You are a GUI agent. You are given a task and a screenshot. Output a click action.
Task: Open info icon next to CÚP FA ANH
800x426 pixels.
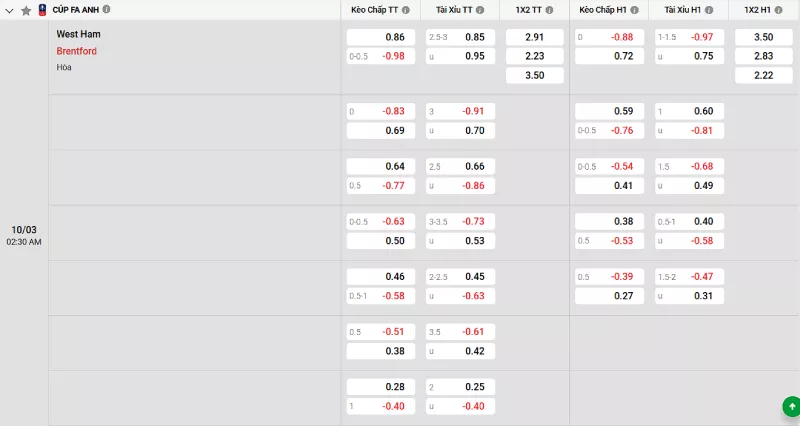pyautogui.click(x=107, y=9)
